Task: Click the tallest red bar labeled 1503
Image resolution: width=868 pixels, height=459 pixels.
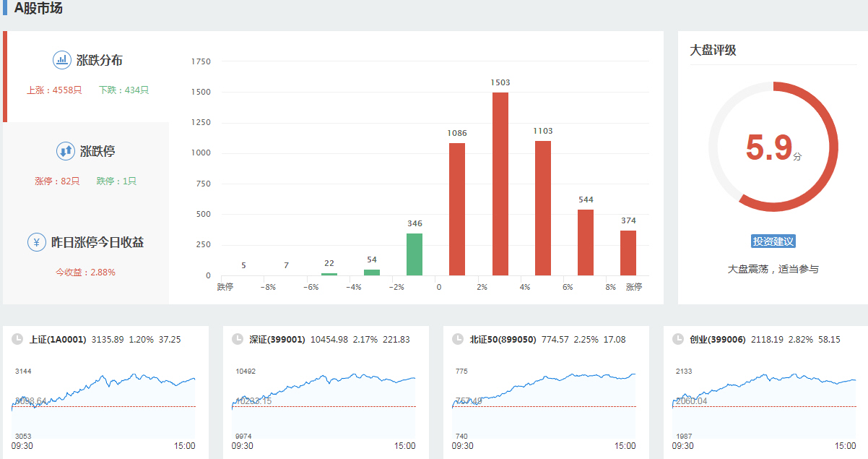Action: tap(500, 184)
